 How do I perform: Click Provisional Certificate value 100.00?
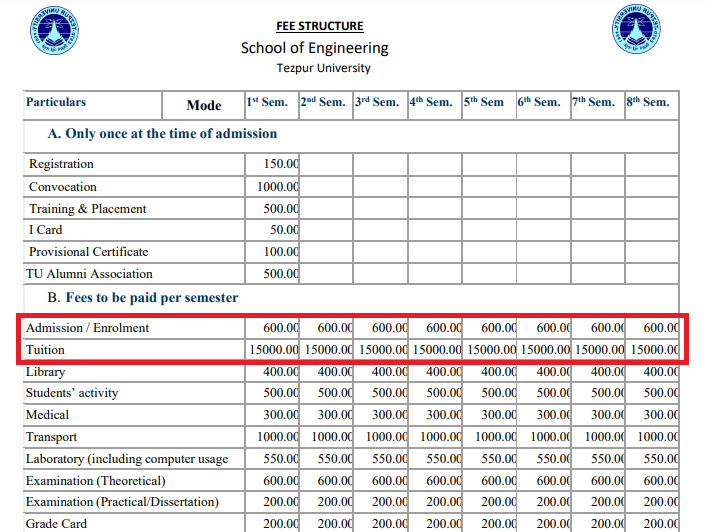pos(281,252)
